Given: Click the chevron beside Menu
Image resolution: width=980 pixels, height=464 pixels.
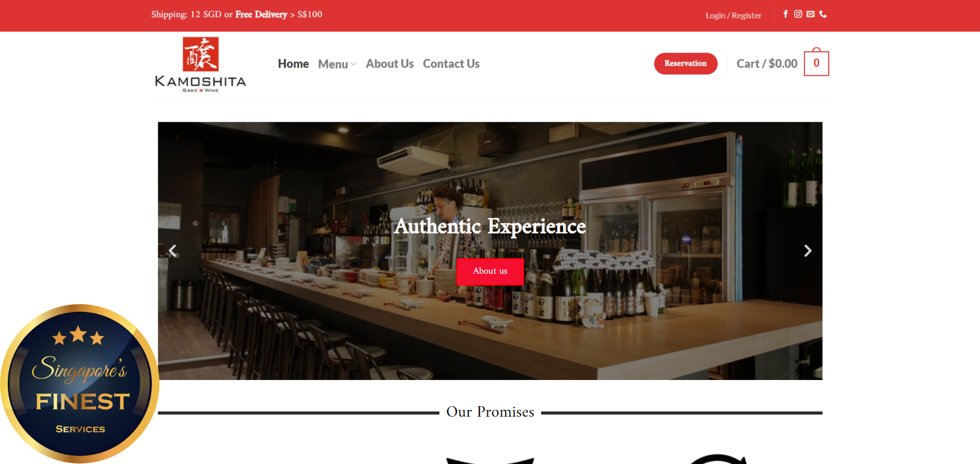Looking at the screenshot, I should 354,64.
